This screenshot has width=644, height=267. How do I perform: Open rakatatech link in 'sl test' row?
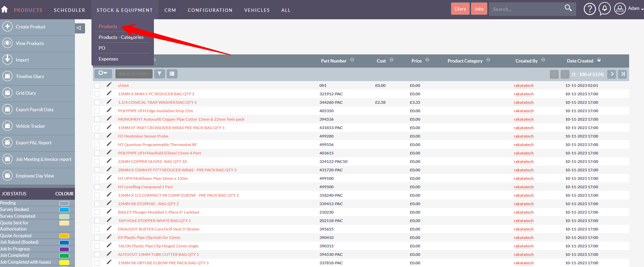pyautogui.click(x=524, y=86)
